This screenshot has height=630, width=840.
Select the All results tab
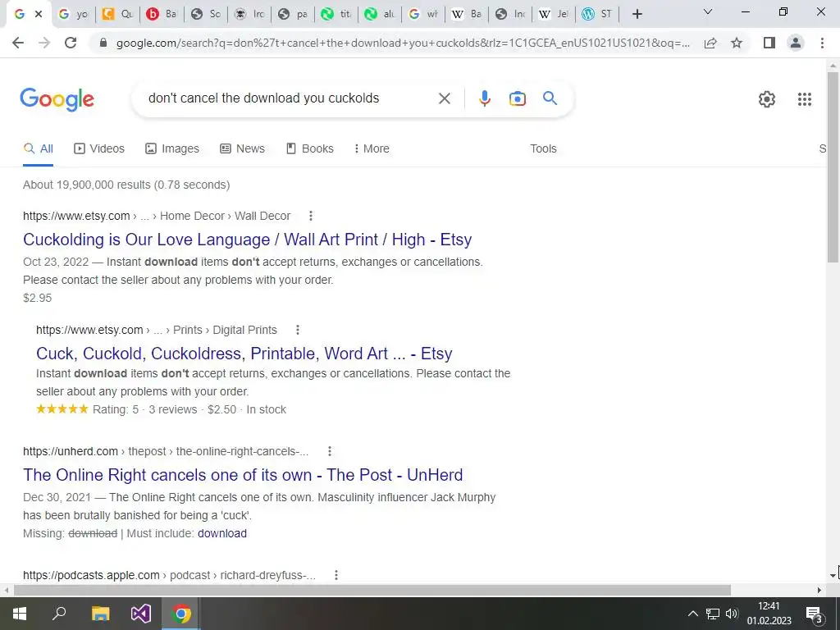(x=38, y=149)
